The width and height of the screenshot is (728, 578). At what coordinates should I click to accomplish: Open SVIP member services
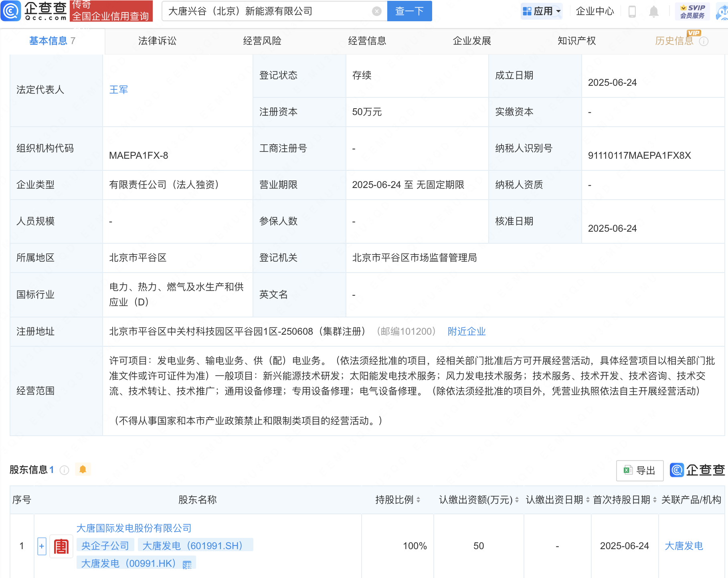click(x=692, y=11)
